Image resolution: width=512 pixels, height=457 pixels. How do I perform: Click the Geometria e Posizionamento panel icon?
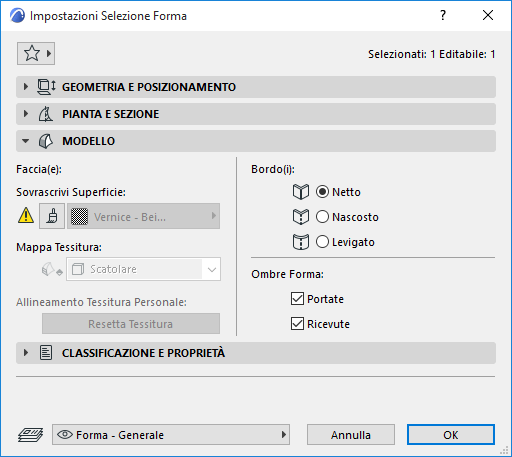click(46, 87)
